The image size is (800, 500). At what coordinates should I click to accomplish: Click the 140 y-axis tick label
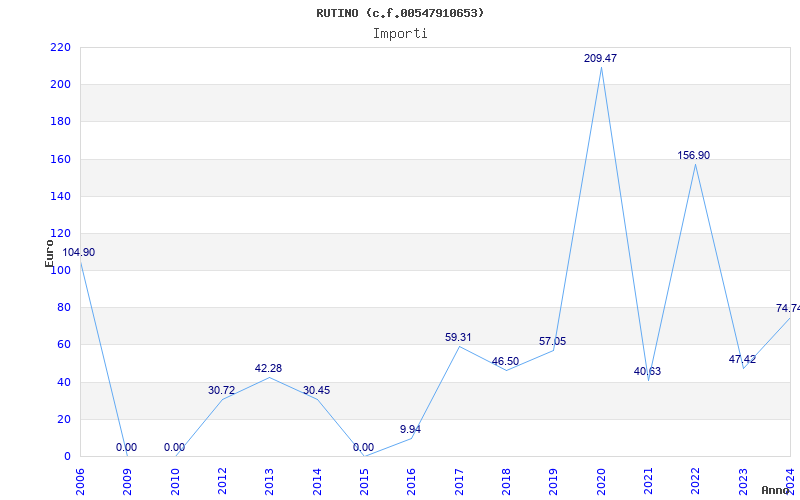(60, 196)
